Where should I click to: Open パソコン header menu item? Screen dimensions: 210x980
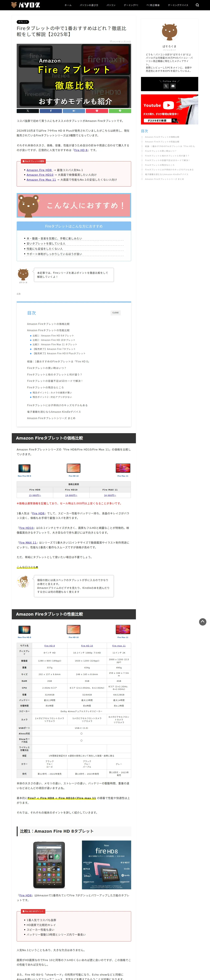[111, 5]
